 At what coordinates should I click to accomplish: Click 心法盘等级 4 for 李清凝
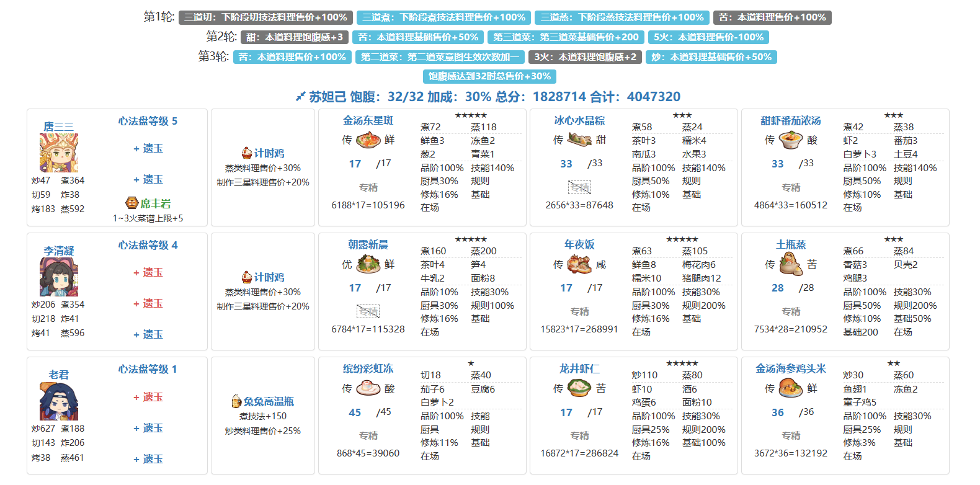point(148,245)
